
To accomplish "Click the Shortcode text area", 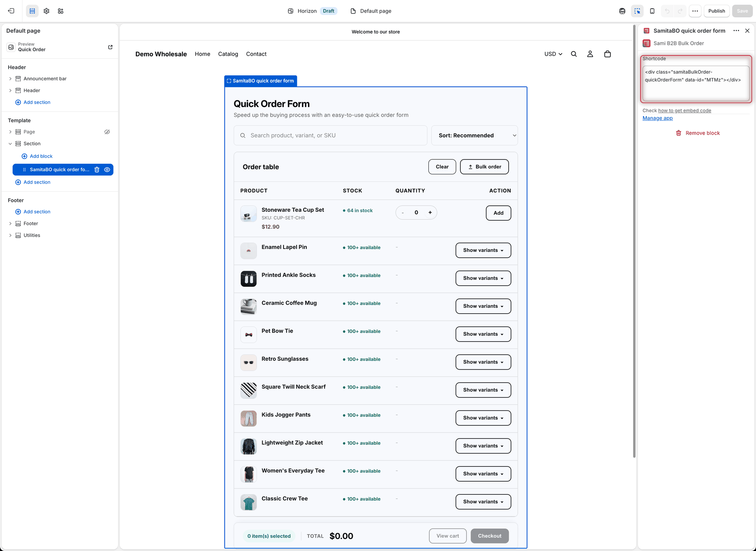I will [x=696, y=83].
